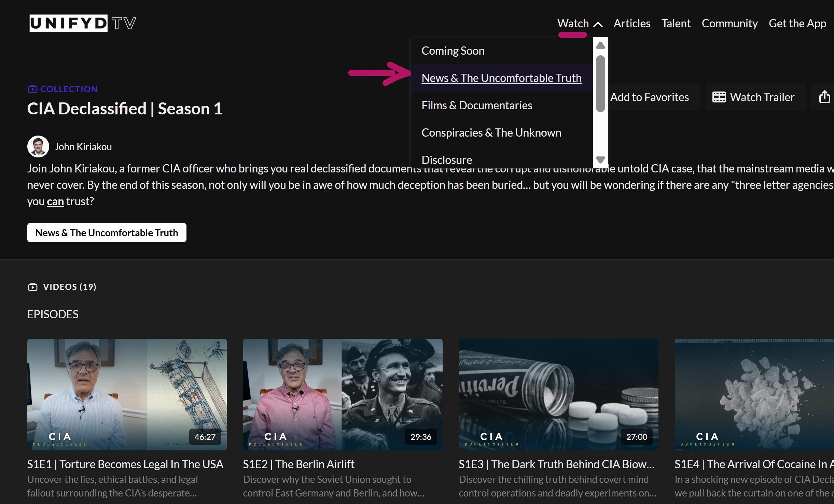Viewport: 834px width, 504px height.
Task: Open the Talent page
Action: pos(676,23)
